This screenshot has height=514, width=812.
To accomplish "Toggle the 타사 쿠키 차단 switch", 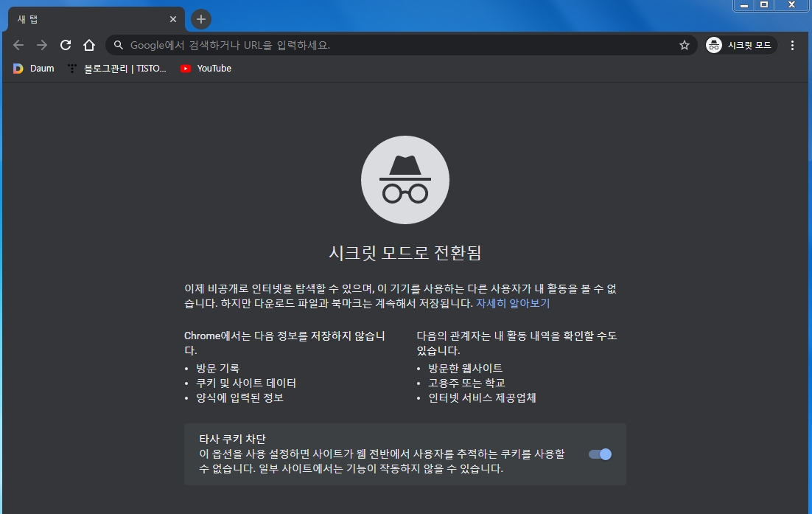I will [x=601, y=454].
